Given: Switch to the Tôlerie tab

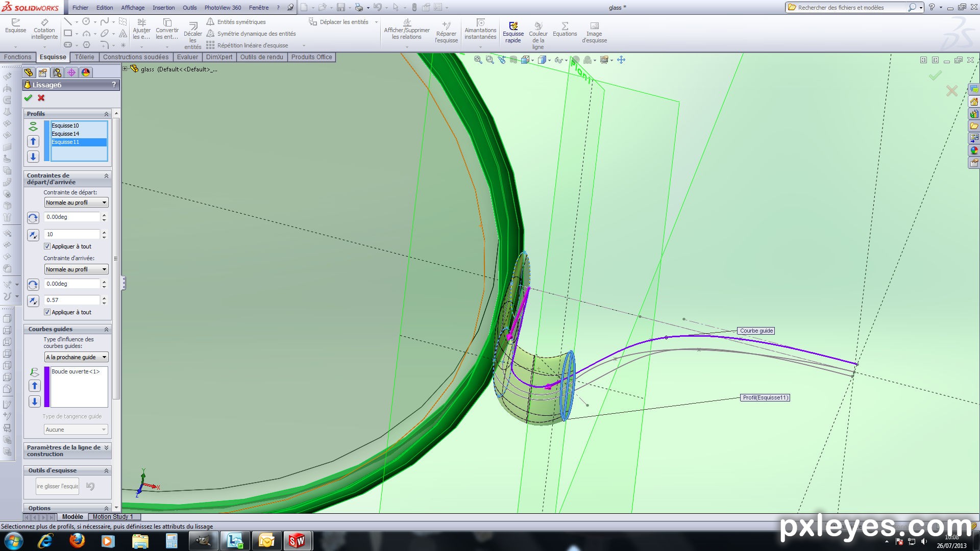Looking at the screenshot, I should 84,57.
